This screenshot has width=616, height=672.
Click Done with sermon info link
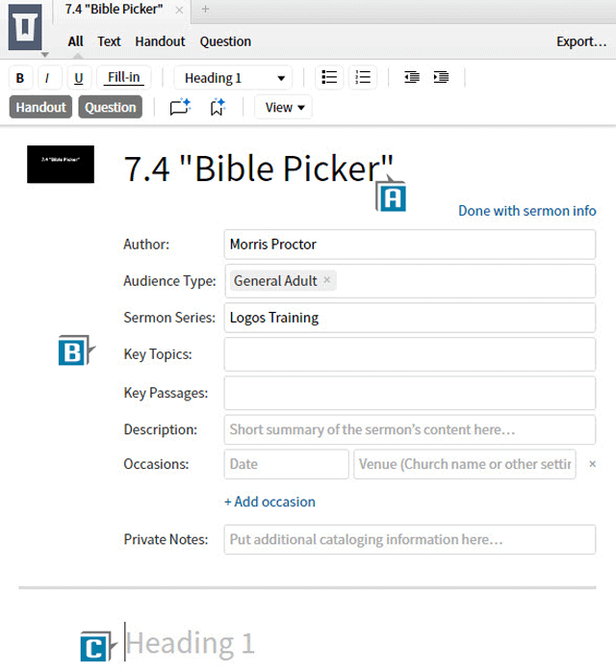(x=527, y=211)
